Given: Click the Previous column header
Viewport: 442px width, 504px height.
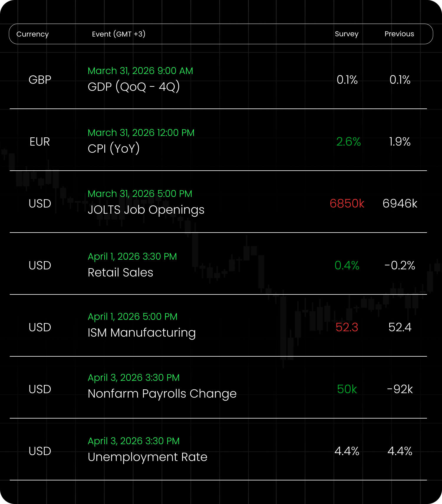Looking at the screenshot, I should click(x=399, y=34).
